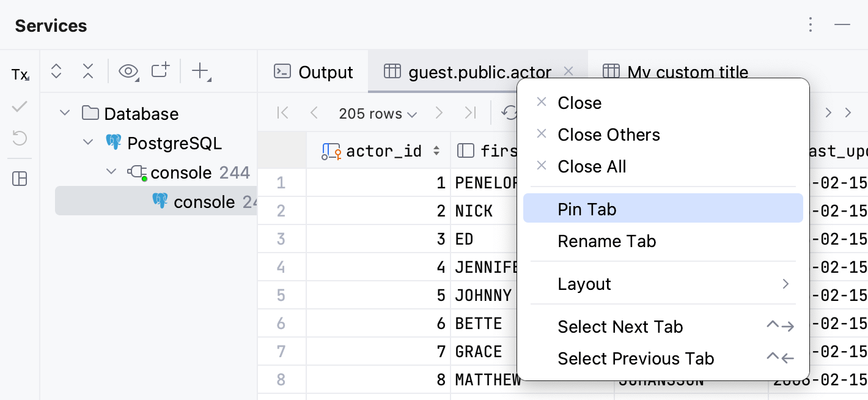Toggle sort order on actor_id column
The width and height of the screenshot is (868, 400).
436,150
